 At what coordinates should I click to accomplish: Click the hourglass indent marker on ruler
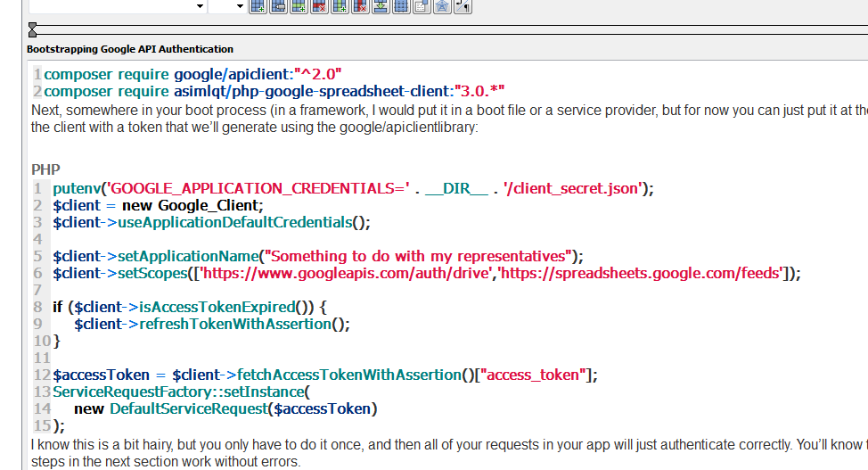[x=33, y=30]
